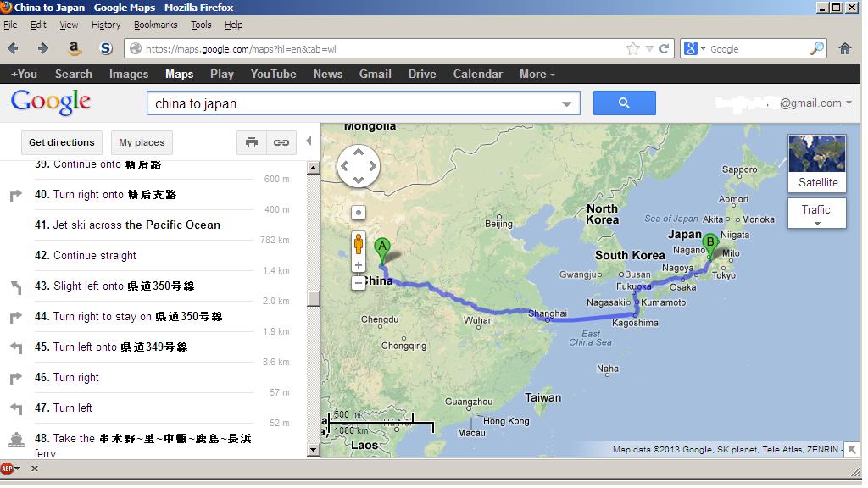Pan the map right
Viewport: 868px width, 488px height.
pos(373,166)
